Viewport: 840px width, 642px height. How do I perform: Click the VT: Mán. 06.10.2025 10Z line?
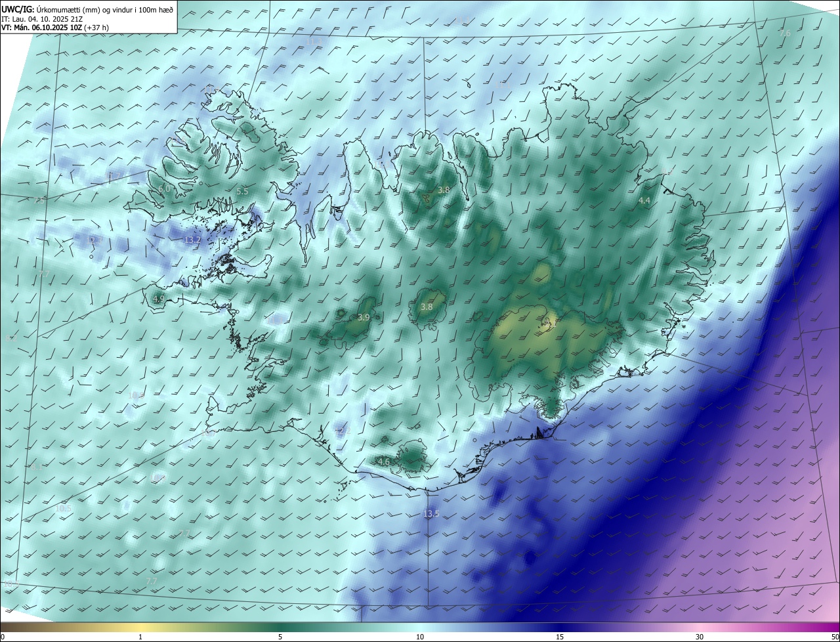[x=55, y=28]
